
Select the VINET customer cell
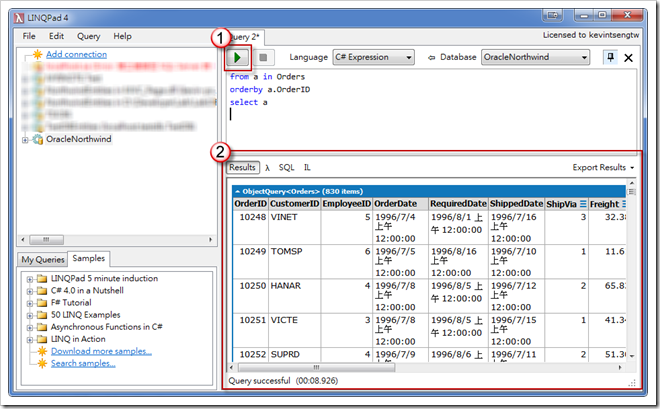pos(295,227)
